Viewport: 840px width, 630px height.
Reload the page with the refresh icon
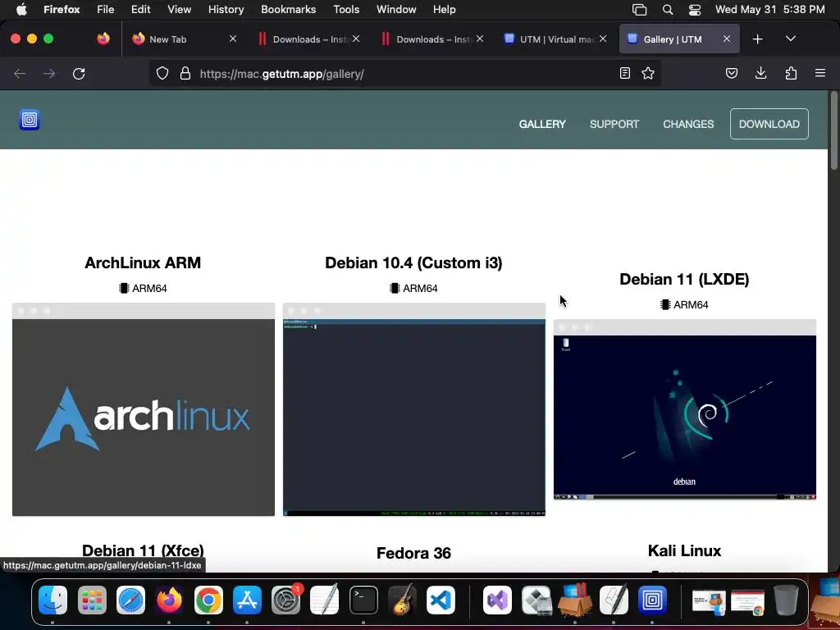click(x=79, y=73)
